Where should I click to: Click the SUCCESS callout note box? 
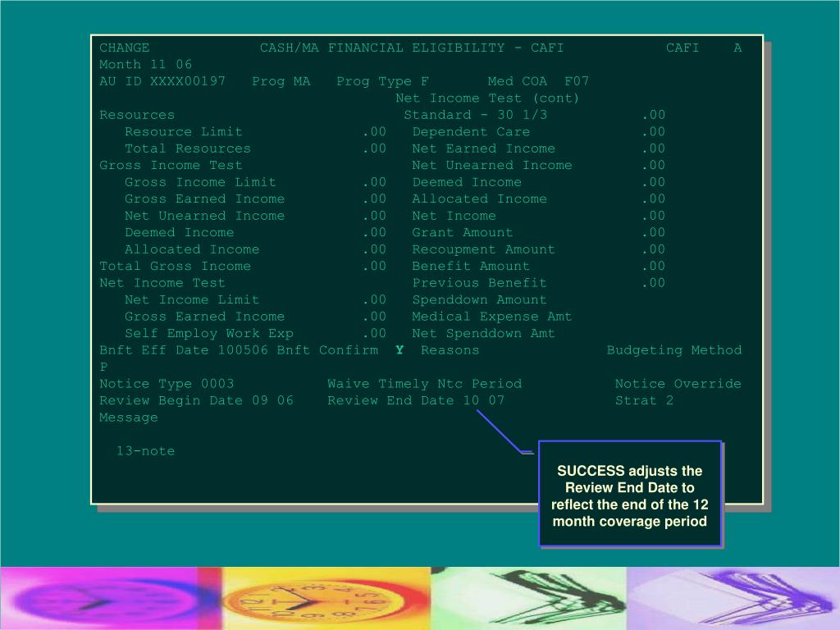(x=629, y=495)
